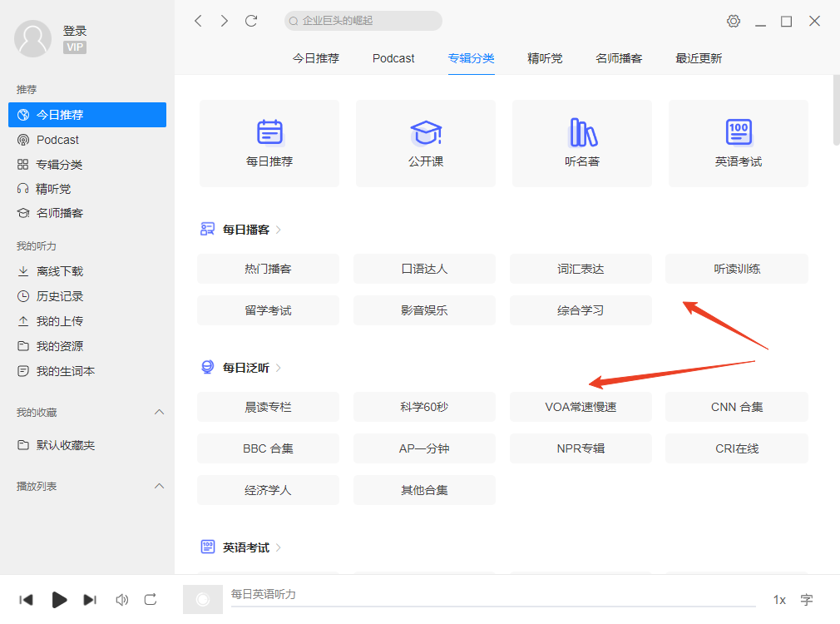This screenshot has width=840, height=624.
Task: Open the VOA常速慢速 category
Action: (x=581, y=407)
